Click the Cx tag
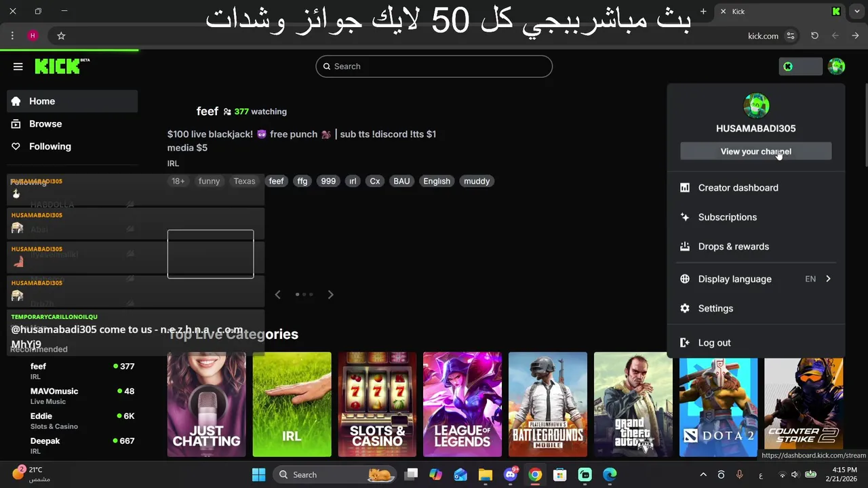Viewport: 868px width, 488px height. click(375, 181)
